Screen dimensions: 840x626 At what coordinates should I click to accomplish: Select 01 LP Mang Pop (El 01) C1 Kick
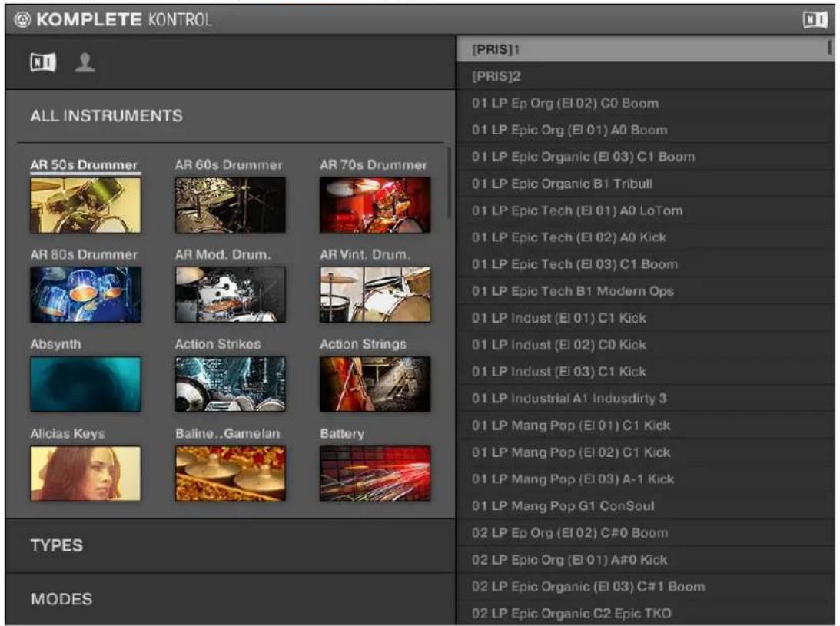[x=645, y=426]
